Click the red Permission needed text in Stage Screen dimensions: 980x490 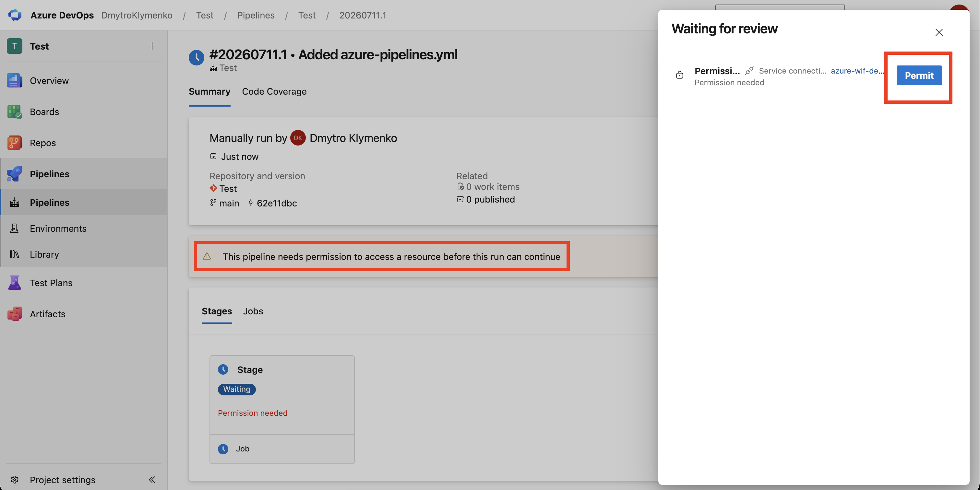tap(253, 413)
